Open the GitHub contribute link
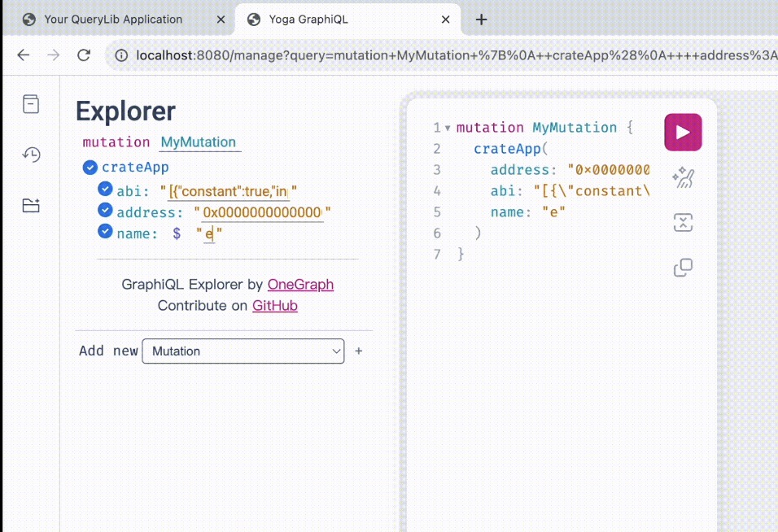Viewport: 778px width, 532px height. click(274, 305)
